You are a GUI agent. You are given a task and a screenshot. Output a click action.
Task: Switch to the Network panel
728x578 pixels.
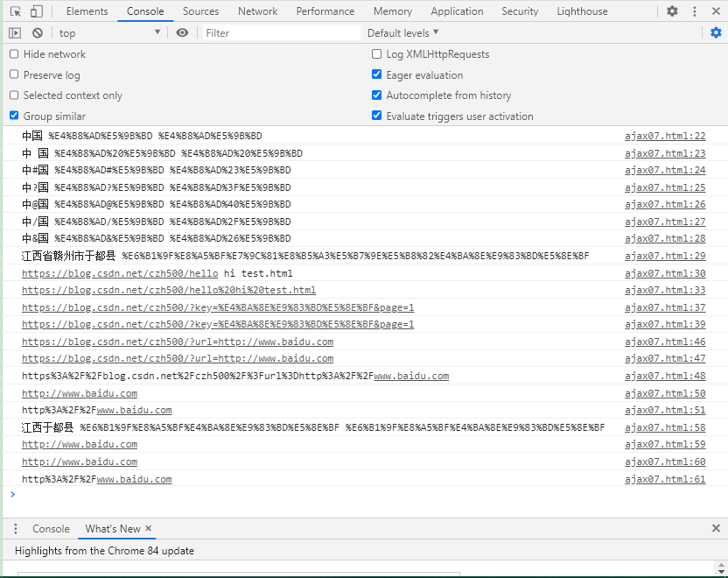[257, 11]
